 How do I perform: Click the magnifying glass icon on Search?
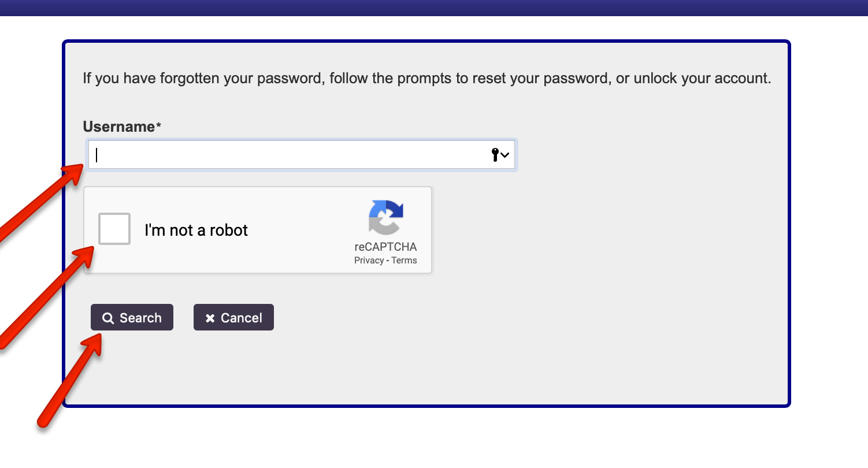click(107, 318)
